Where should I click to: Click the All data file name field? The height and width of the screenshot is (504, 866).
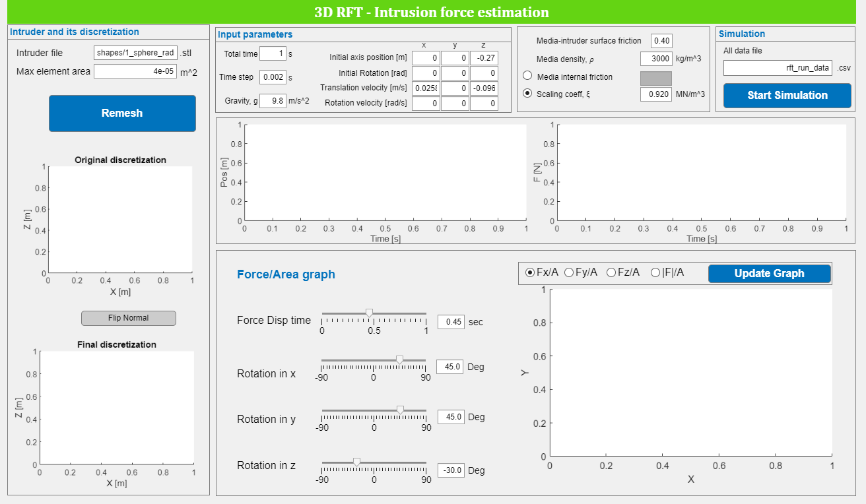[777, 68]
